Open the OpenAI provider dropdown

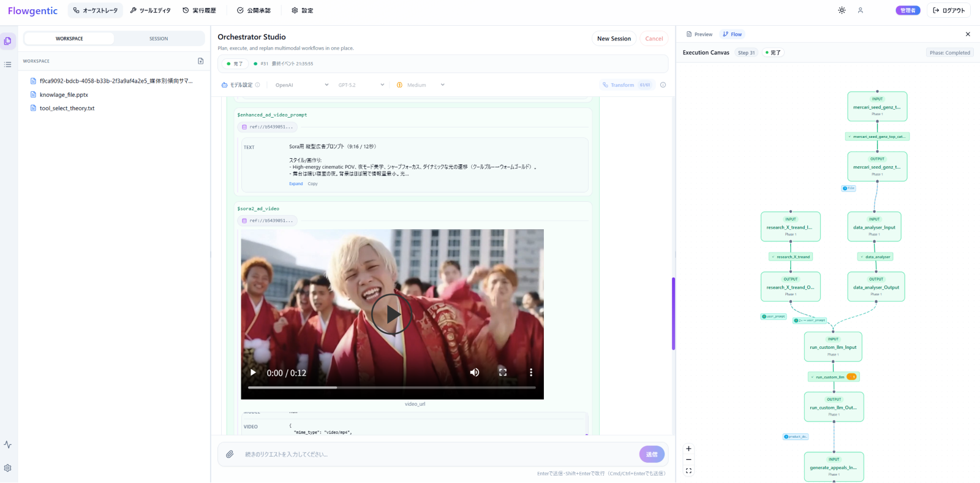tap(301, 85)
